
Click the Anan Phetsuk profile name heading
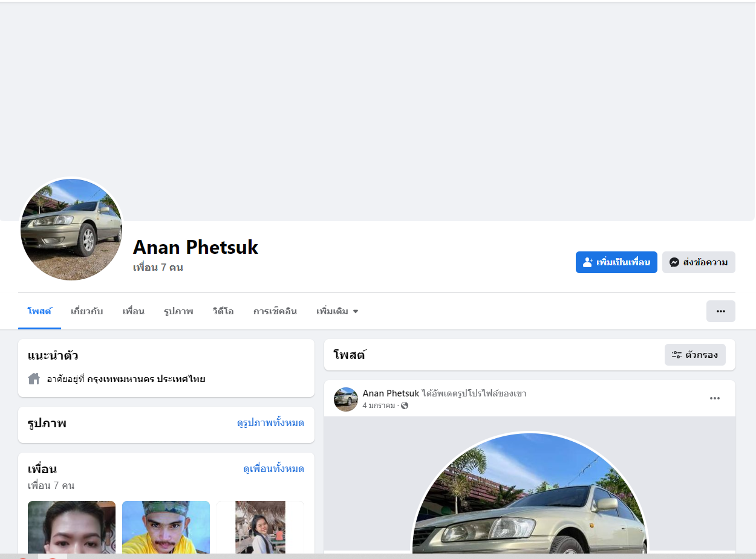[195, 247]
